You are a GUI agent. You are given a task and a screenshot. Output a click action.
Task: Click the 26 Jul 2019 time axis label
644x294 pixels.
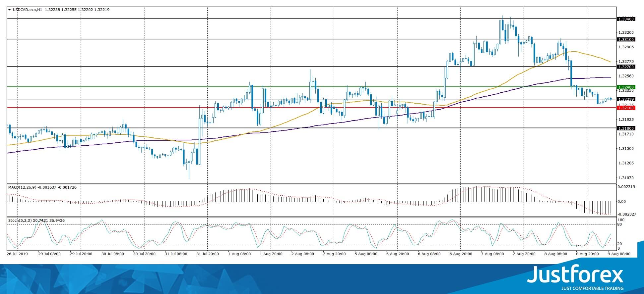(x=17, y=254)
